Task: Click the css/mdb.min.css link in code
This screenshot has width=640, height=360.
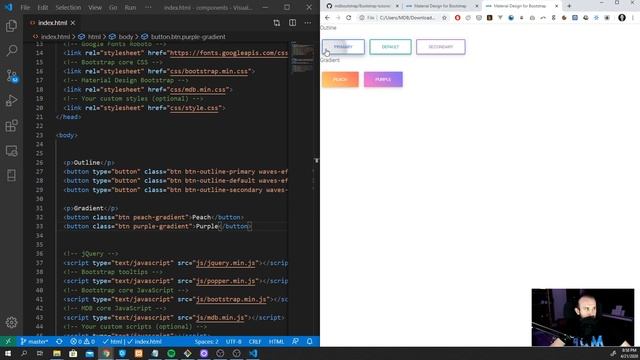Action: coord(198,89)
